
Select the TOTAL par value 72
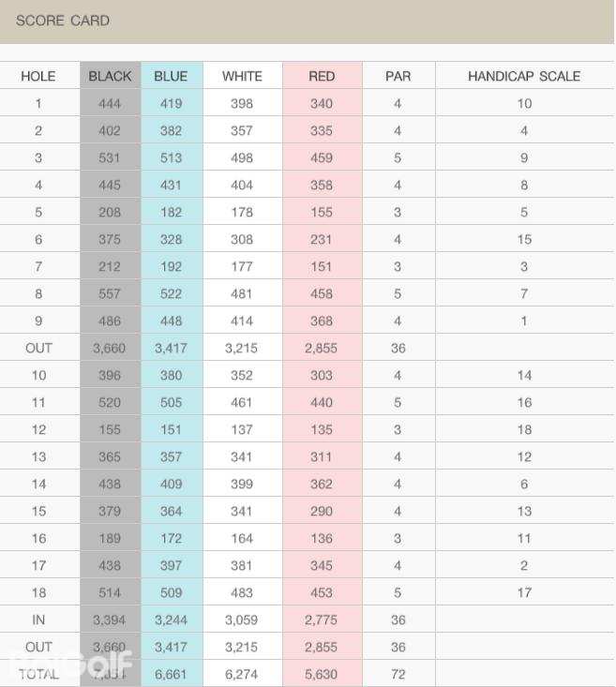tap(398, 675)
